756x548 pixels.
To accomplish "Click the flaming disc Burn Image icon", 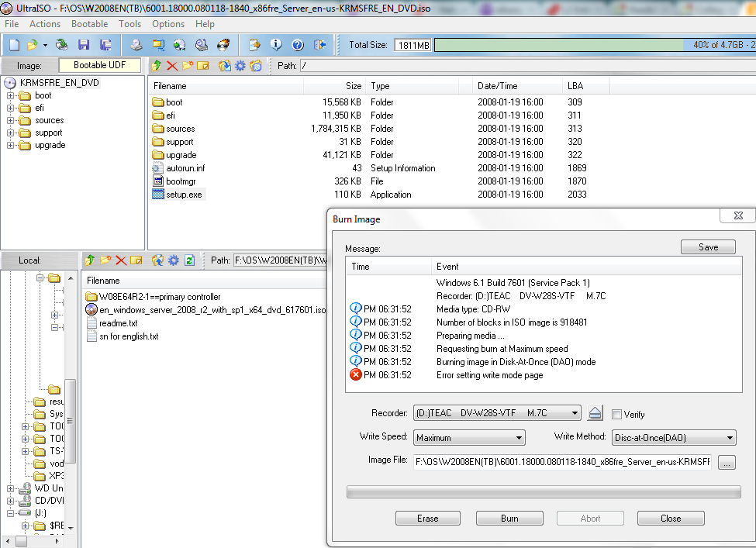I will tap(223, 45).
